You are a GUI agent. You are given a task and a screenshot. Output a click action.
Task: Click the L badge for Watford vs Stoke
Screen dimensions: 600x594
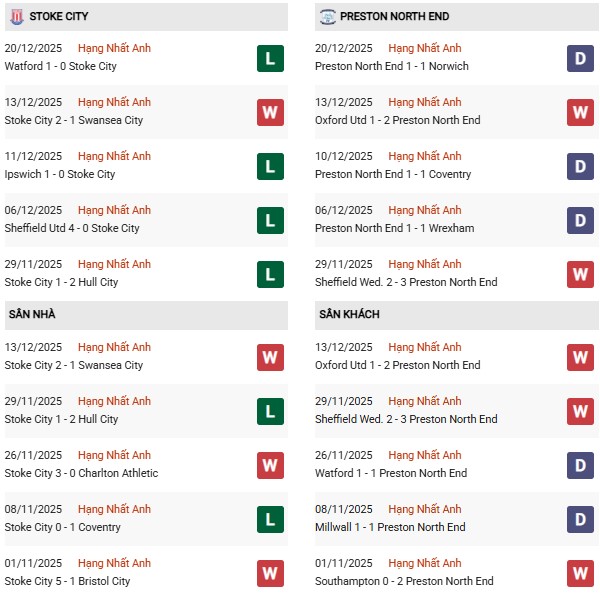click(x=270, y=58)
